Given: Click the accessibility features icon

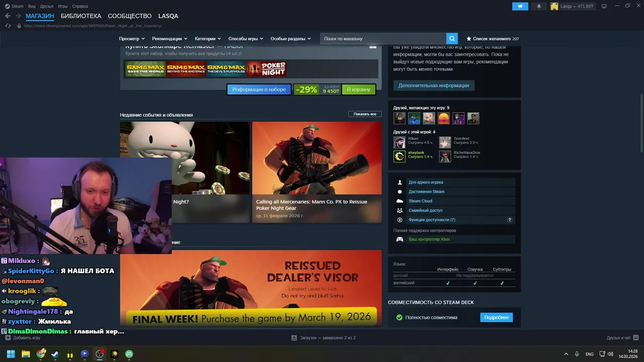Looking at the screenshot, I should point(400,220).
